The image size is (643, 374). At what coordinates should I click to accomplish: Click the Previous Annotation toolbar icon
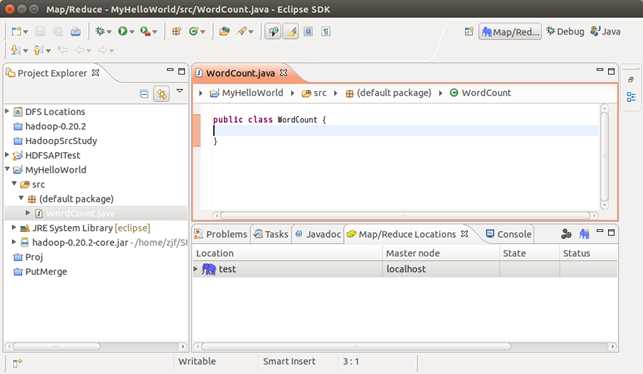tap(38, 50)
